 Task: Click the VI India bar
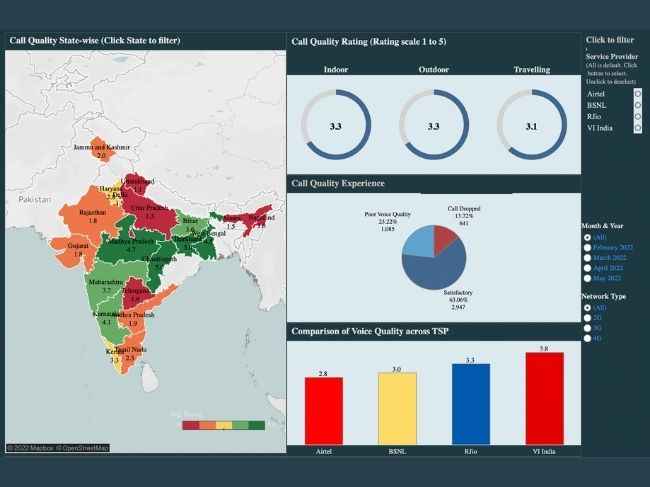[x=545, y=398]
